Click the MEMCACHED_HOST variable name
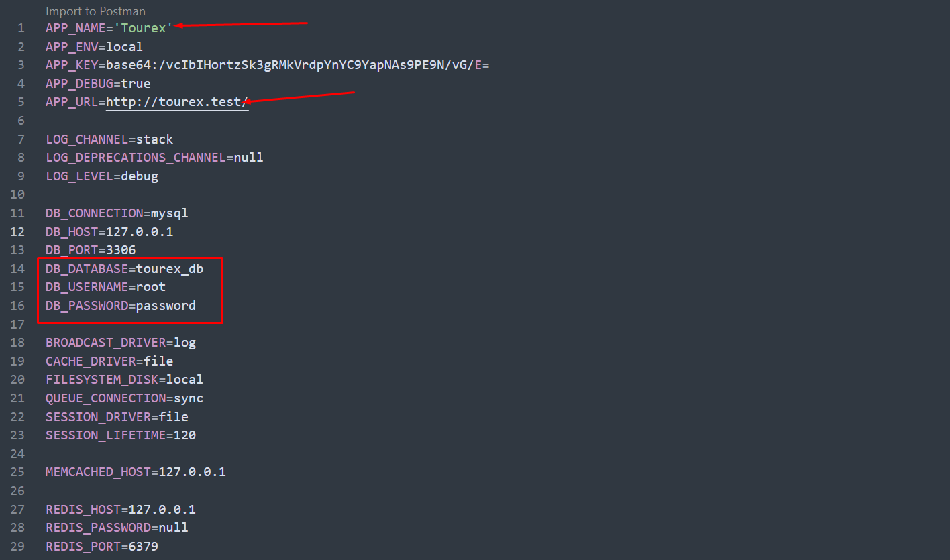Viewport: 950px width, 560px height. [x=98, y=472]
